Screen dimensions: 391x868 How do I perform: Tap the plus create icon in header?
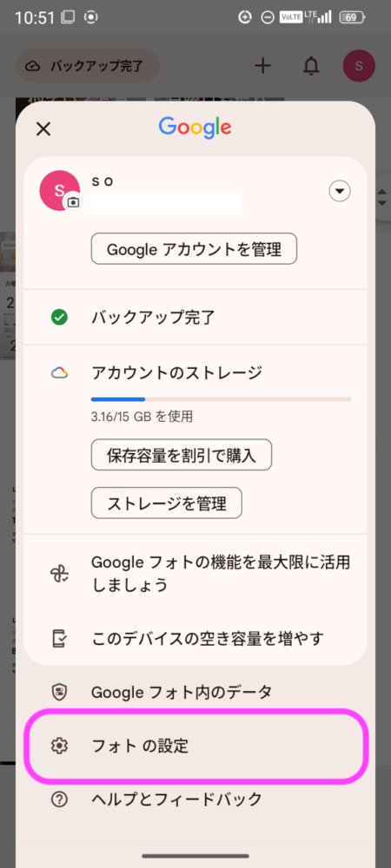click(x=263, y=66)
